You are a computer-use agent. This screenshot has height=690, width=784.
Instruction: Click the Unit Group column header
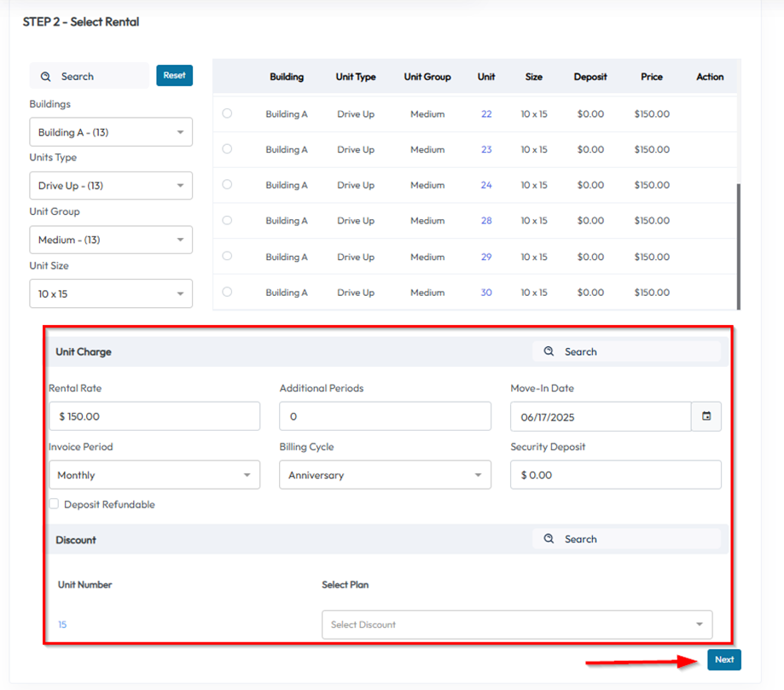(x=427, y=77)
